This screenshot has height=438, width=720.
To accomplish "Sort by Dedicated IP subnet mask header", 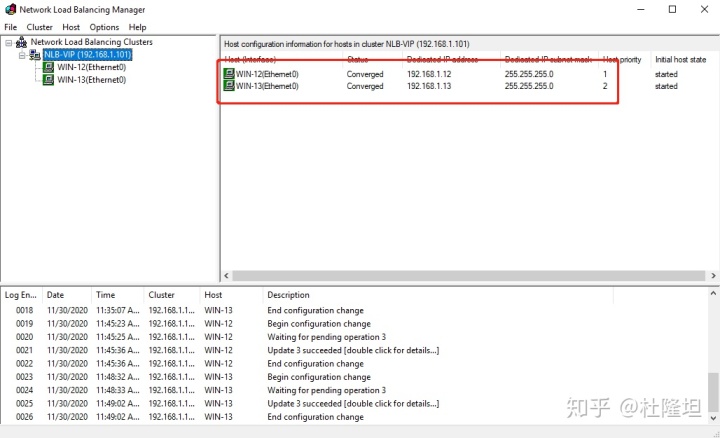I will (549, 59).
